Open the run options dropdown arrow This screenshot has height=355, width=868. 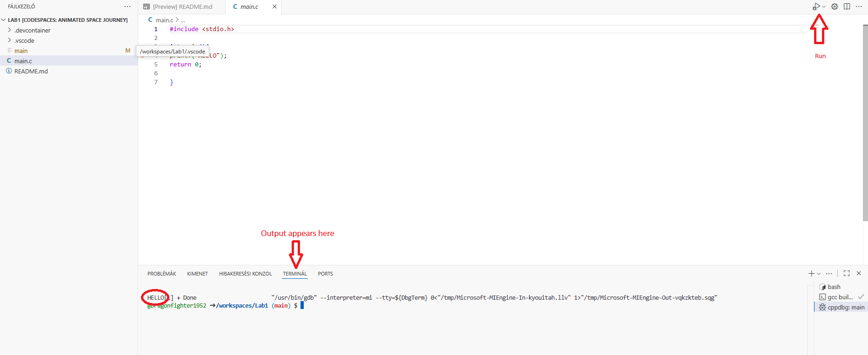[824, 7]
